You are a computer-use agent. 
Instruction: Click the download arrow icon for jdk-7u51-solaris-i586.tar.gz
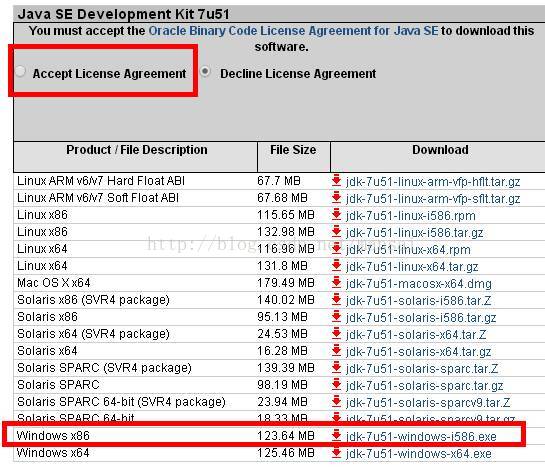336,317
